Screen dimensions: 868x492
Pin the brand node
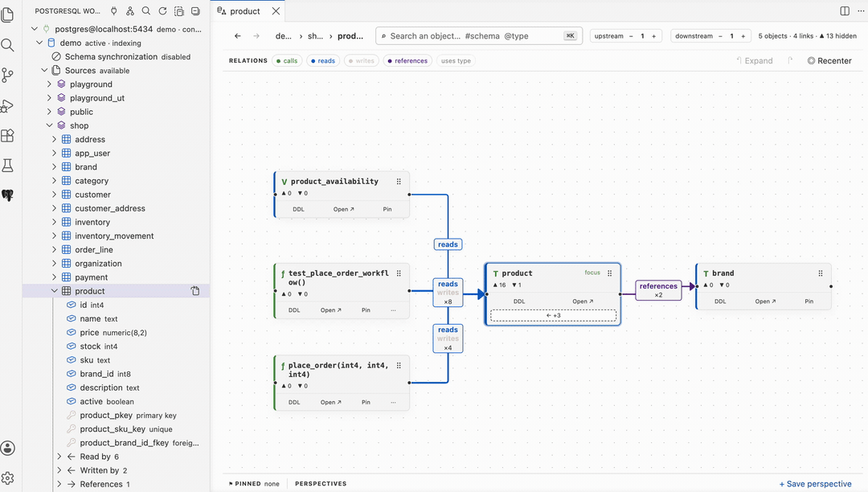point(809,301)
